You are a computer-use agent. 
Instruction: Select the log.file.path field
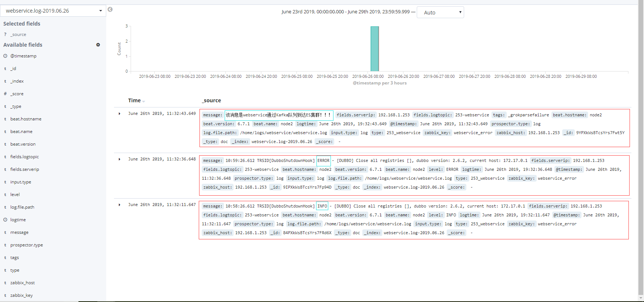(x=22, y=207)
